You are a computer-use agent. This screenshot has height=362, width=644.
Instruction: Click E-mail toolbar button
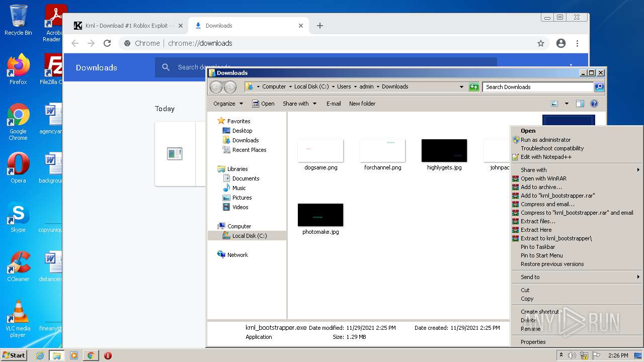click(334, 104)
